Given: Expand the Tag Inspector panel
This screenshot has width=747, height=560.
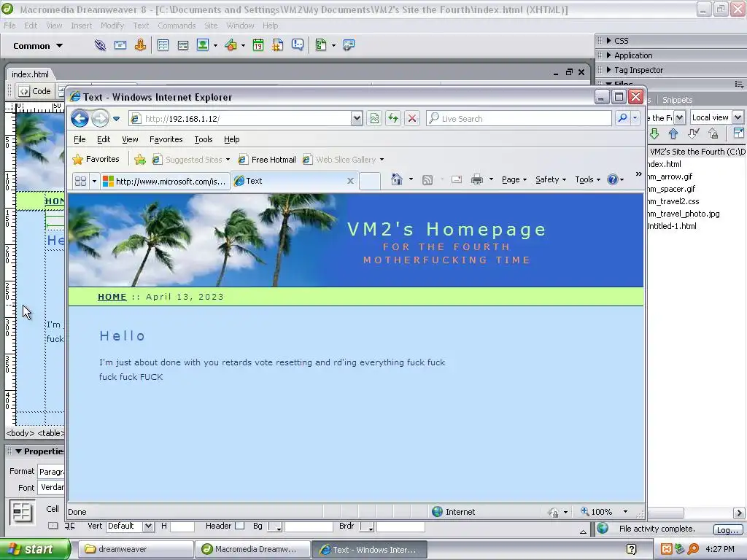Looking at the screenshot, I should point(608,70).
